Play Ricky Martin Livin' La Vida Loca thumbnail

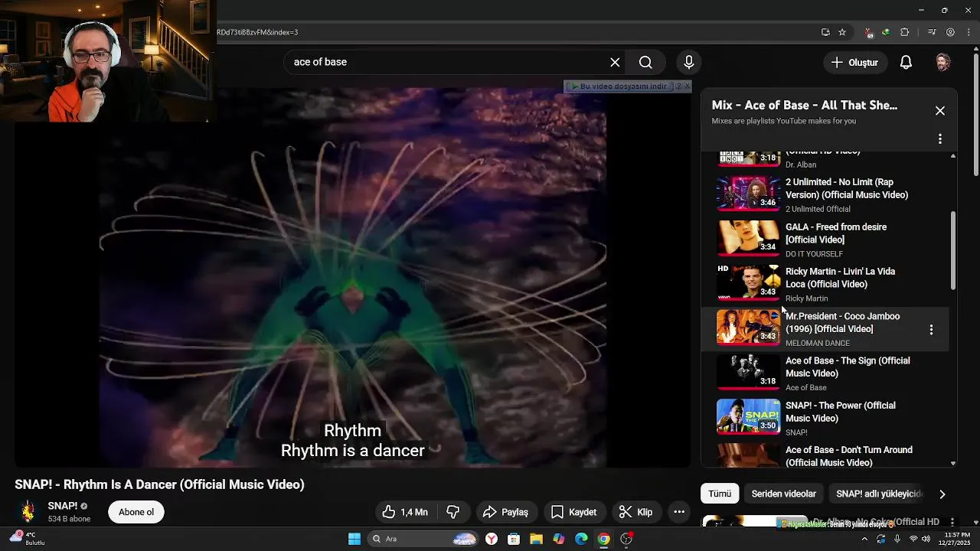point(748,282)
